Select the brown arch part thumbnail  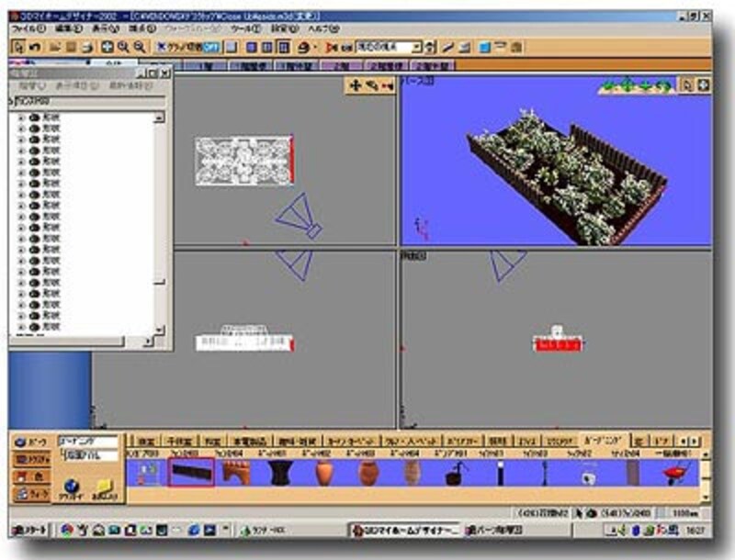(236, 473)
